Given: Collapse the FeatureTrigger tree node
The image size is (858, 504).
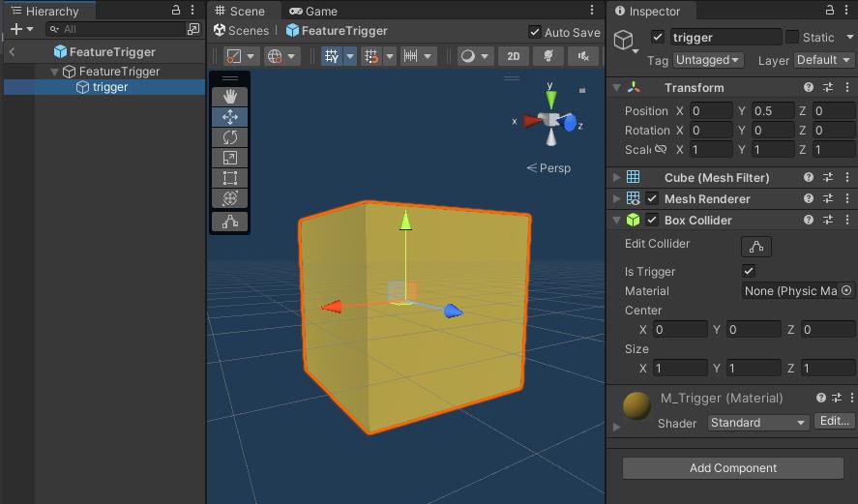Looking at the screenshot, I should (x=54, y=72).
